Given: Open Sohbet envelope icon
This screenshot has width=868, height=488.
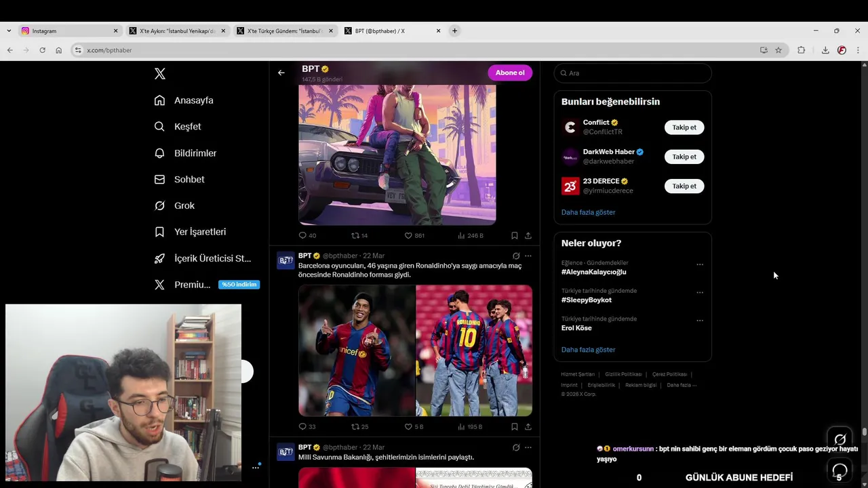Looking at the screenshot, I should (159, 180).
